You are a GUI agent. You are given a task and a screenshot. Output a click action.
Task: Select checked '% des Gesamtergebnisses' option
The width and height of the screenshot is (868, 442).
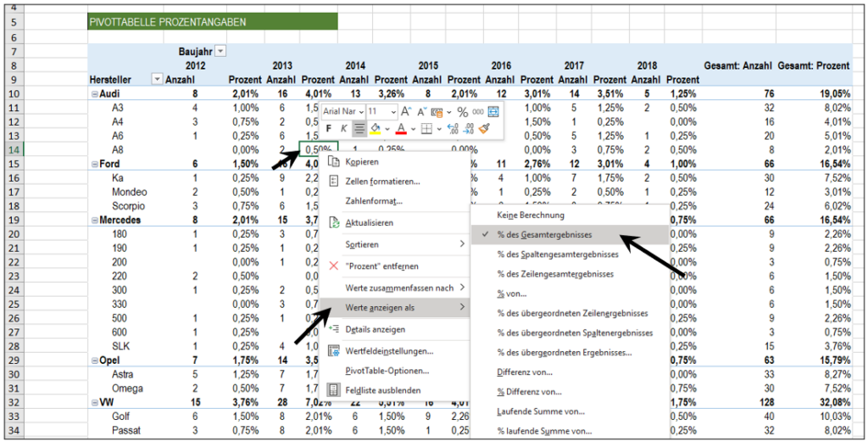point(570,235)
